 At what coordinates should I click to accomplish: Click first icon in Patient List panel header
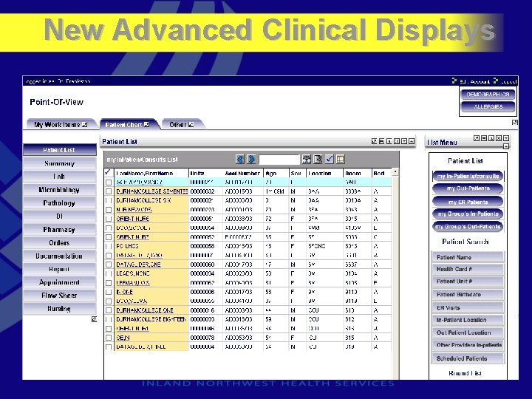(x=374, y=141)
